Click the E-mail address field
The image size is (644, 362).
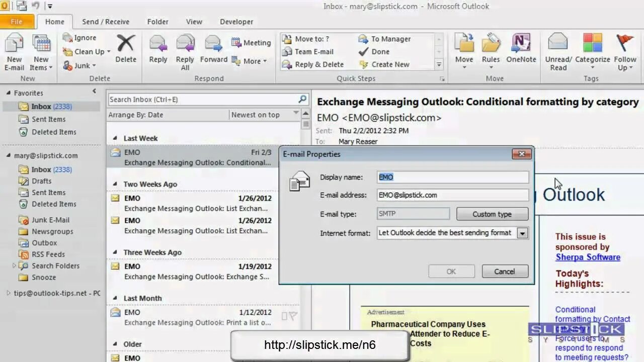click(453, 195)
